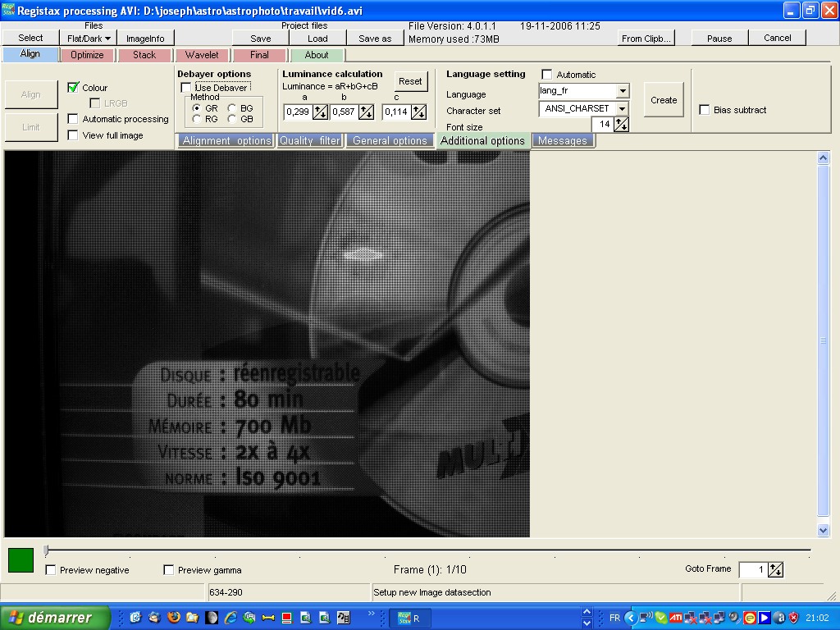Viewport: 840px width, 630px height.
Task: Click the yellow bone icon in quick launch
Action: [x=268, y=618]
